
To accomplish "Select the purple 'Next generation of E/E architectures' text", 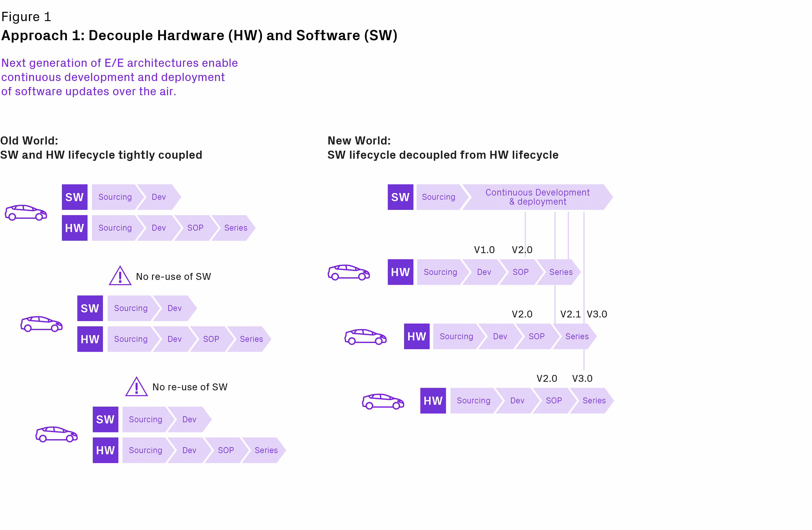I will [119, 77].
